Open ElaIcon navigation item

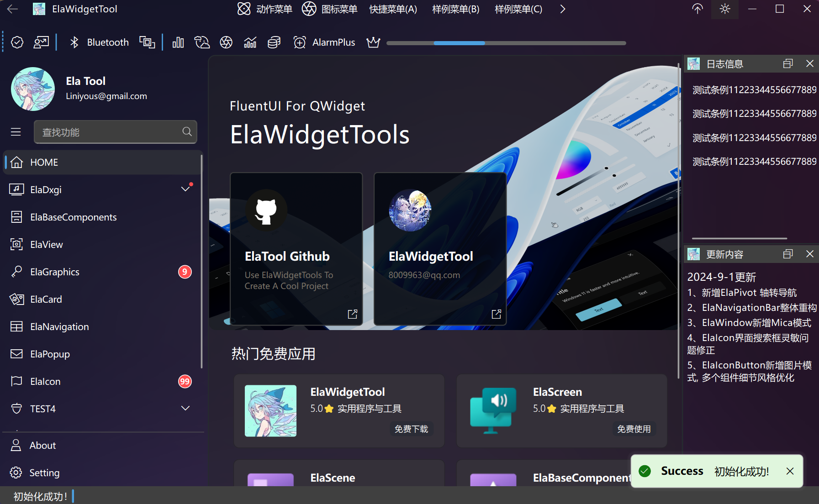[102, 382]
